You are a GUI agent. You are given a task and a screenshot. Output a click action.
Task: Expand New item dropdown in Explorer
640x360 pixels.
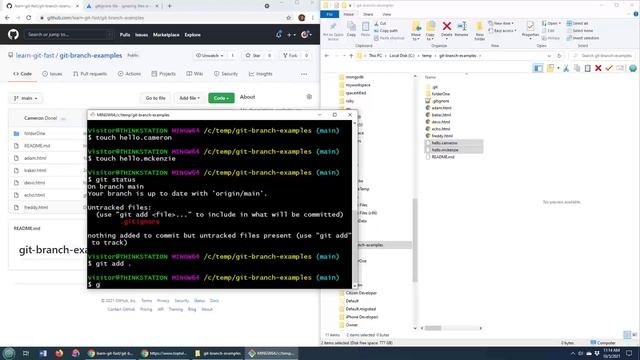click(x=501, y=24)
